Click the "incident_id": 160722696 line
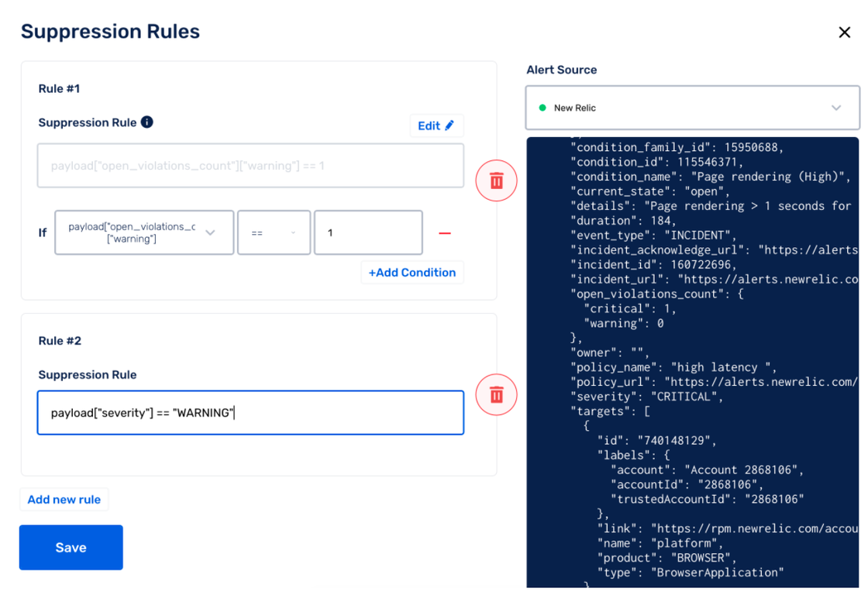Image resolution: width=868 pixels, height=602 pixels. click(x=654, y=264)
